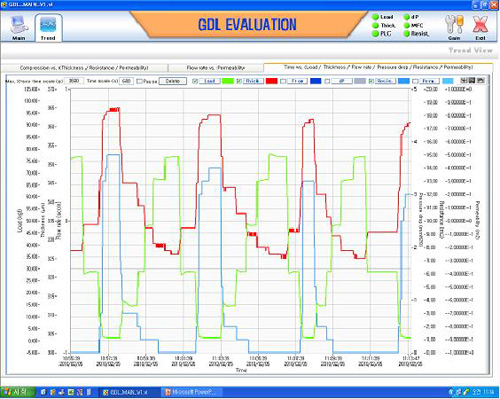The width and height of the screenshot is (500, 399).
Task: Click the Thick trace label button
Action: pos(253,81)
